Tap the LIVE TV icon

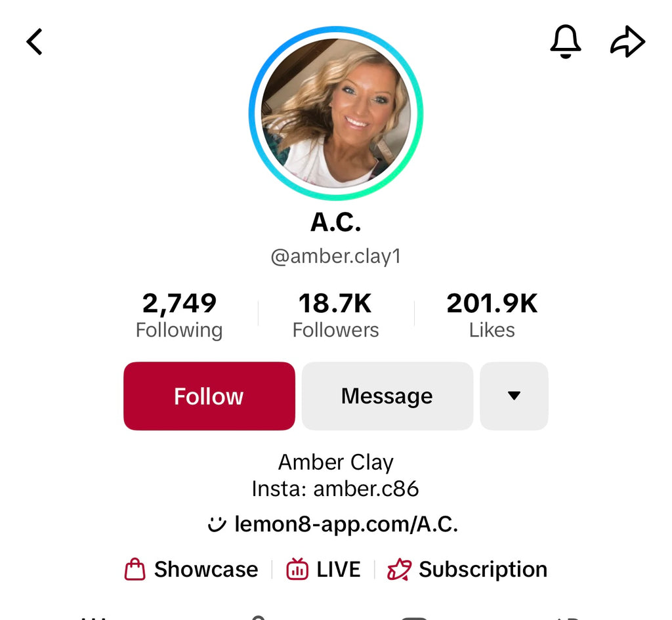(x=297, y=569)
